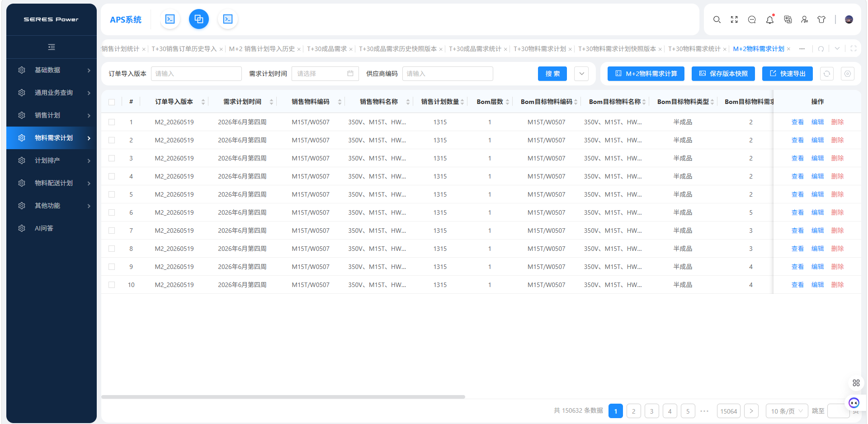
Task: Refresh the table with the reload icon
Action: [x=827, y=74]
